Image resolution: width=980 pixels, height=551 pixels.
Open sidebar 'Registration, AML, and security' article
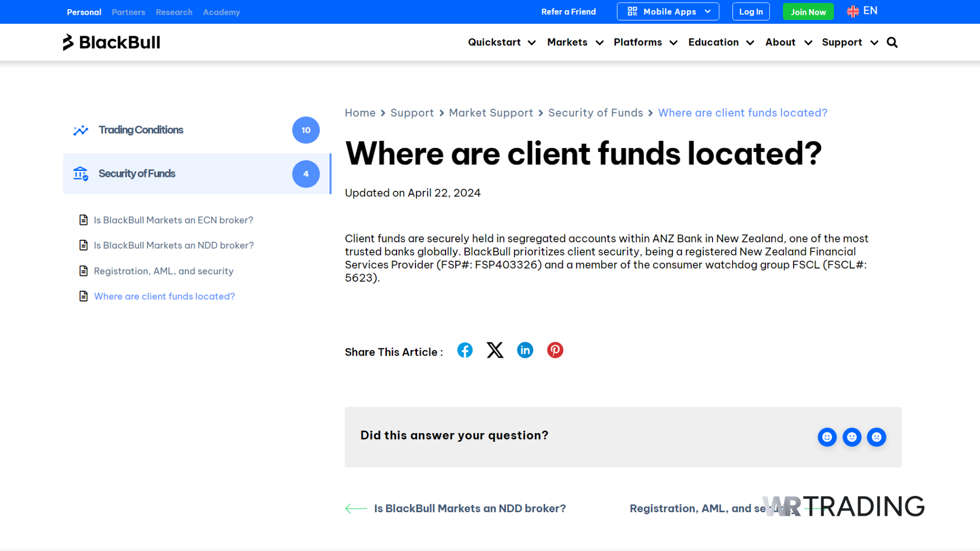coord(164,271)
